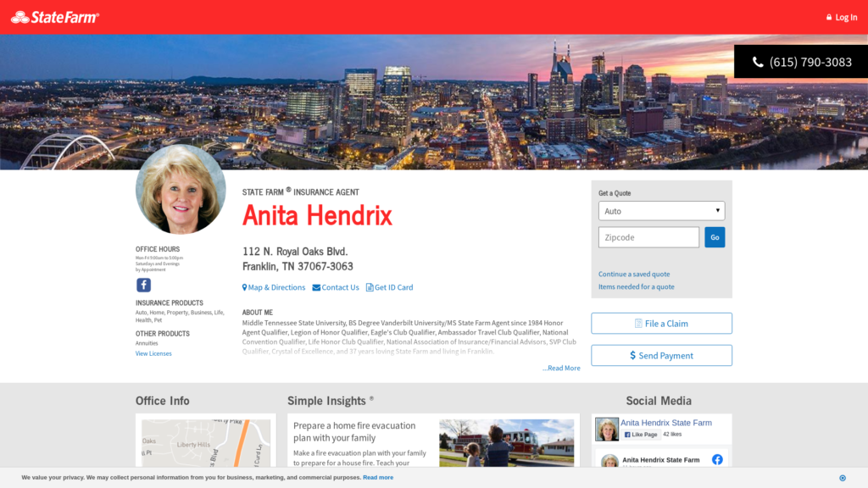This screenshot has width=868, height=488.
Task: Open Continue a saved quote link
Action: point(634,274)
